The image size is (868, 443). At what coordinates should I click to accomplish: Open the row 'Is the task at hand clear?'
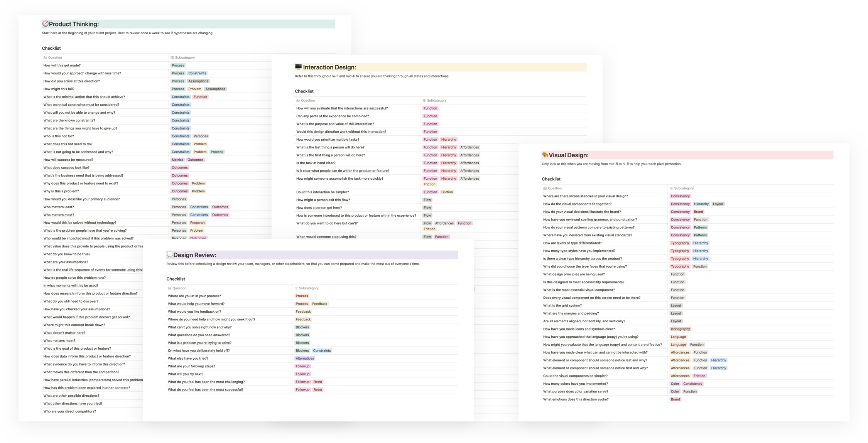[x=316, y=163]
